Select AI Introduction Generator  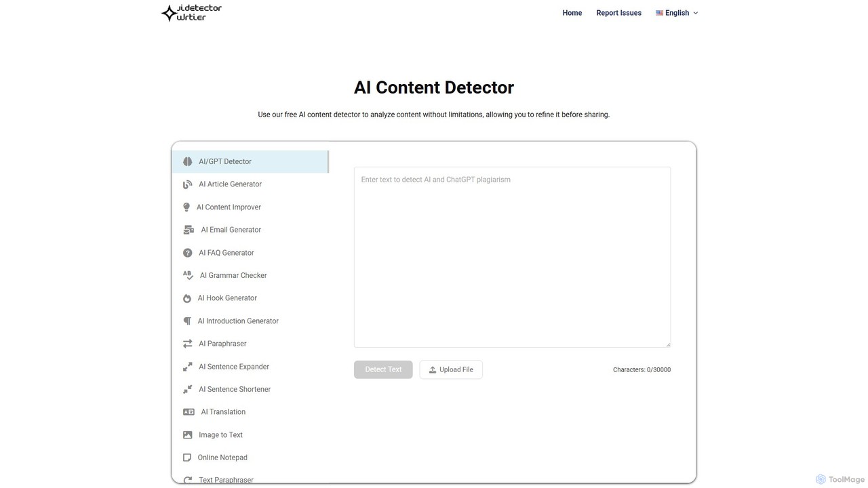pyautogui.click(x=250, y=321)
